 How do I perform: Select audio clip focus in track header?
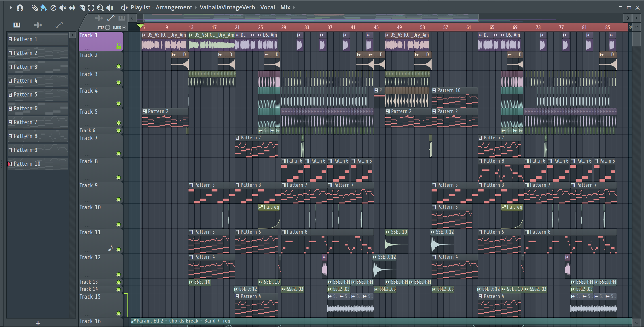point(98,18)
